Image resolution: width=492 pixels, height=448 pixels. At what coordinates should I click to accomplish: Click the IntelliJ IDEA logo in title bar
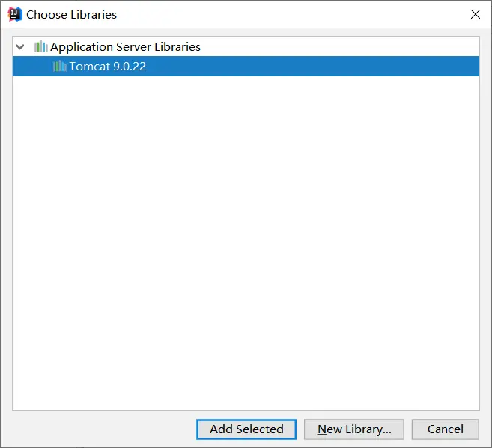point(15,14)
